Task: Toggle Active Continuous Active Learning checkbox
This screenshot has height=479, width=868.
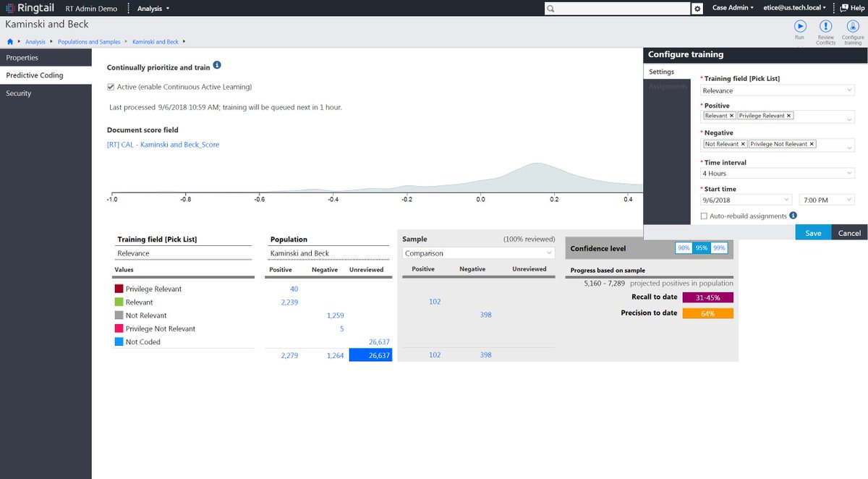Action: [x=111, y=87]
